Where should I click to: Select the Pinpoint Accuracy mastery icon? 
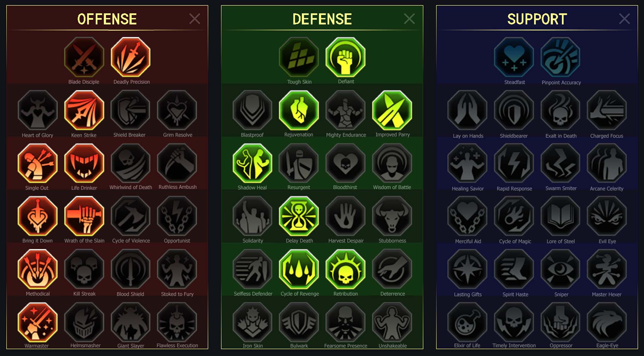(560, 57)
